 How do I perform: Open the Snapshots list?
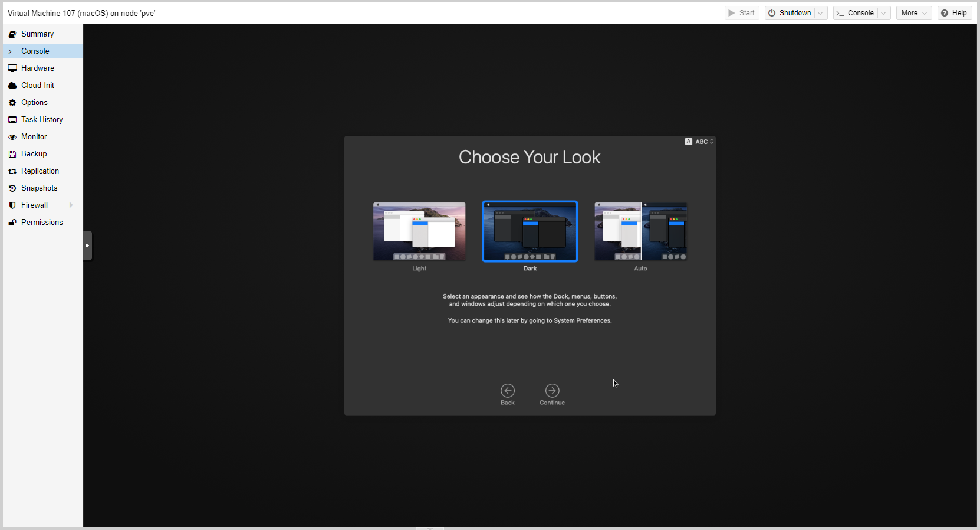[x=42, y=188]
